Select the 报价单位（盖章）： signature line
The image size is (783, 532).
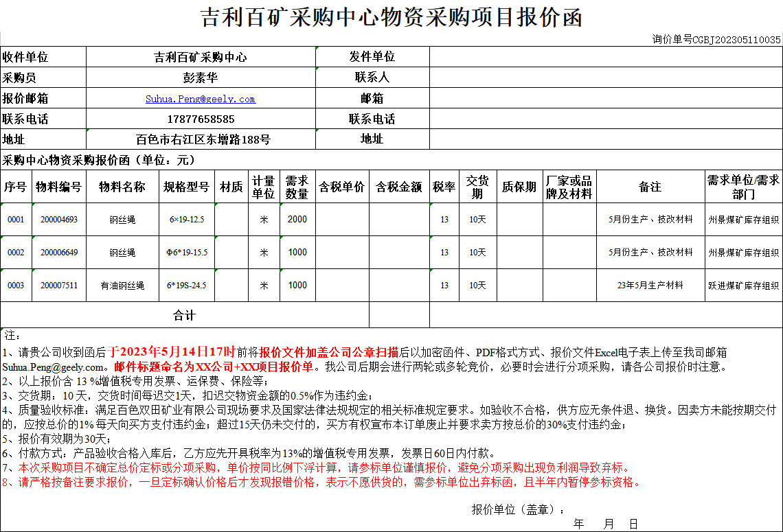coord(519,509)
